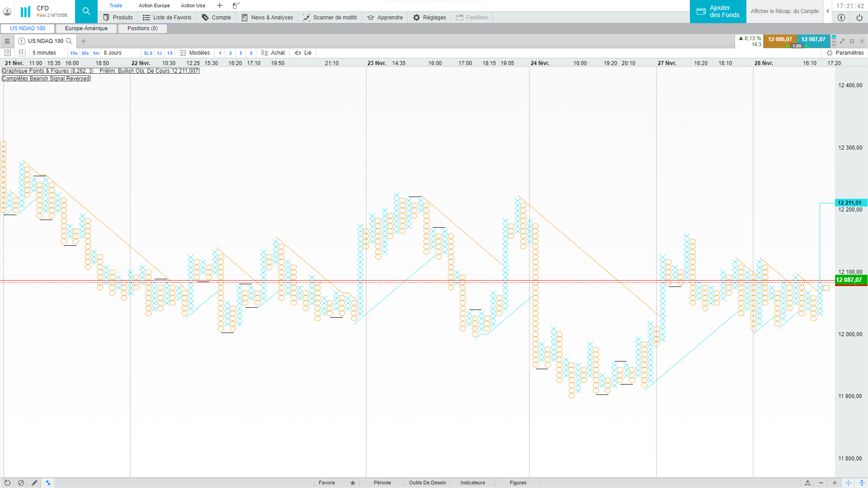
Task: Open the 5 minutes timeframe dropdown
Action: click(x=44, y=53)
